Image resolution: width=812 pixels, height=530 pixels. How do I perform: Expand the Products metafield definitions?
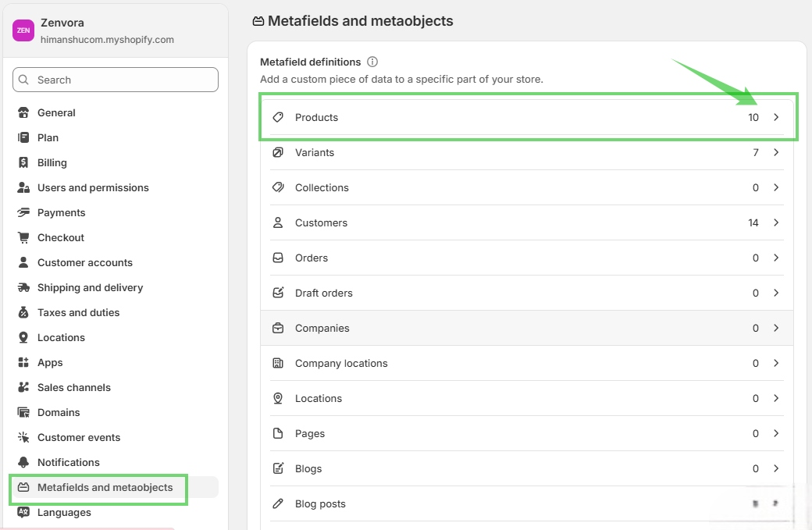pos(775,117)
